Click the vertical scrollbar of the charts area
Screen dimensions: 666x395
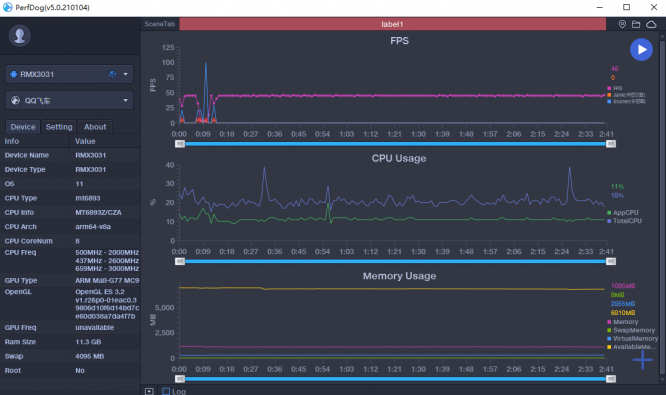[662, 208]
